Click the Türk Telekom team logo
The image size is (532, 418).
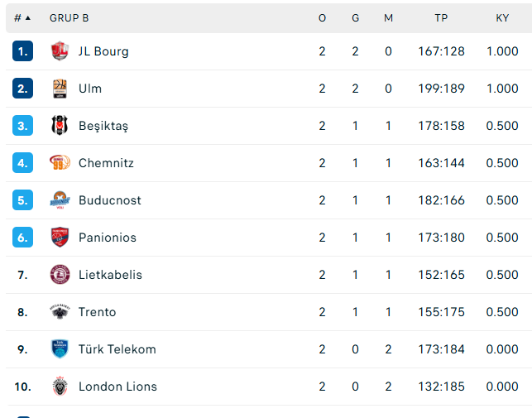tap(60, 349)
